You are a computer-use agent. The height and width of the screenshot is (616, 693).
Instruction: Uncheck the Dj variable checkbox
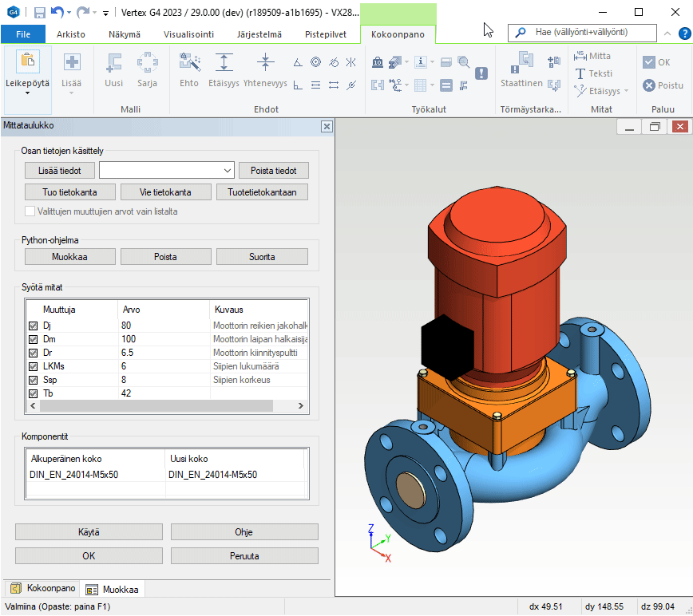click(x=34, y=326)
